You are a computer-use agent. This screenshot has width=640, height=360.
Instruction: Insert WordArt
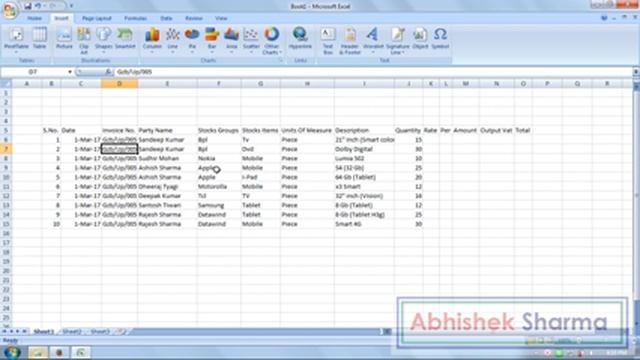point(373,40)
